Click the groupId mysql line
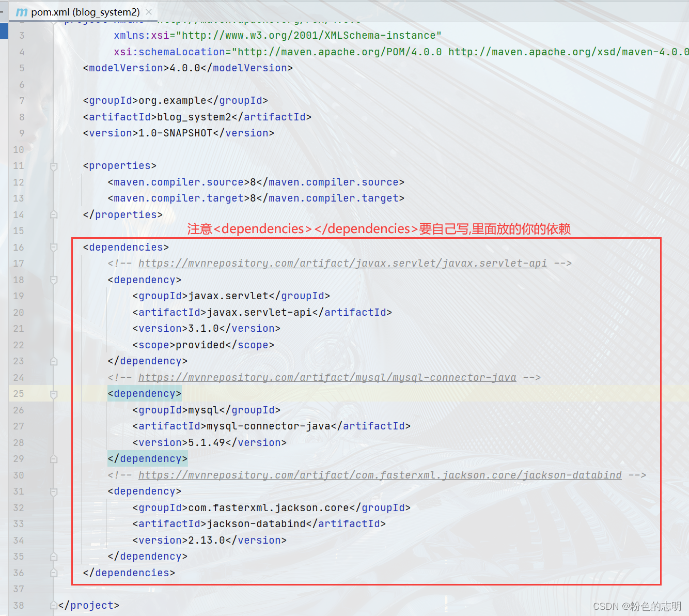 [x=207, y=410]
